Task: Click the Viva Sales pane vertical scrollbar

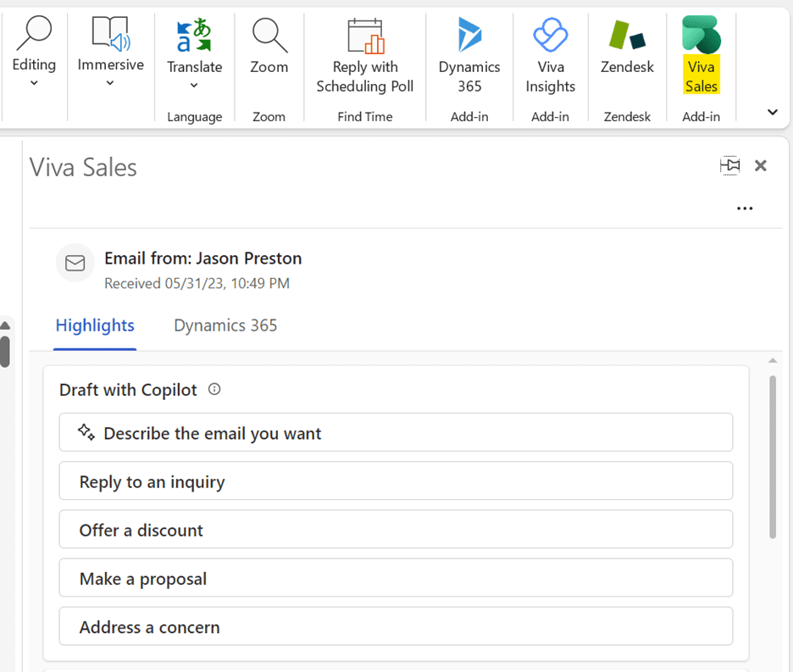Action: click(x=772, y=458)
